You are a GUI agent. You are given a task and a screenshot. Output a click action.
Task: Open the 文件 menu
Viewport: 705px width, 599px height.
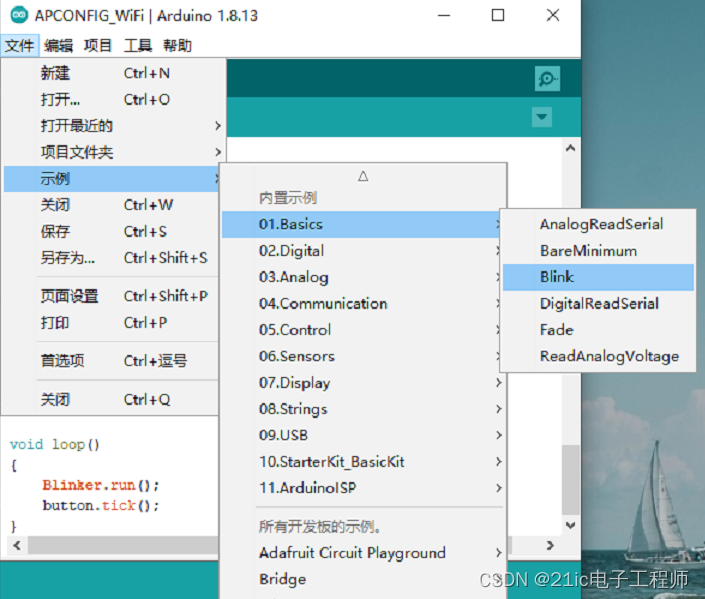tap(20, 45)
